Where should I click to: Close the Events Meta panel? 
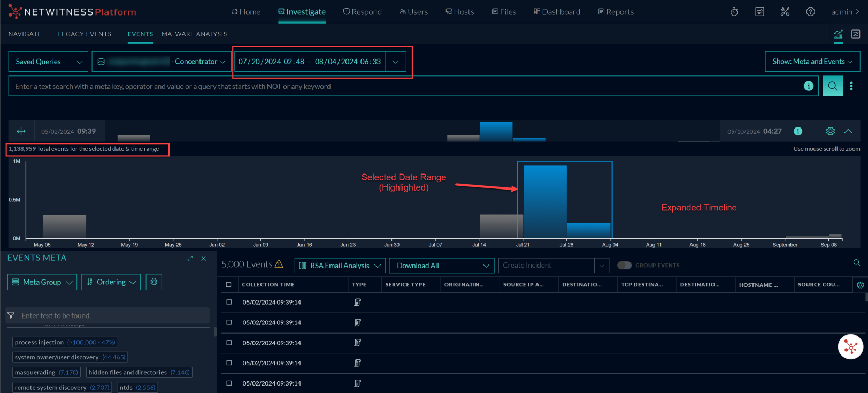point(204,258)
